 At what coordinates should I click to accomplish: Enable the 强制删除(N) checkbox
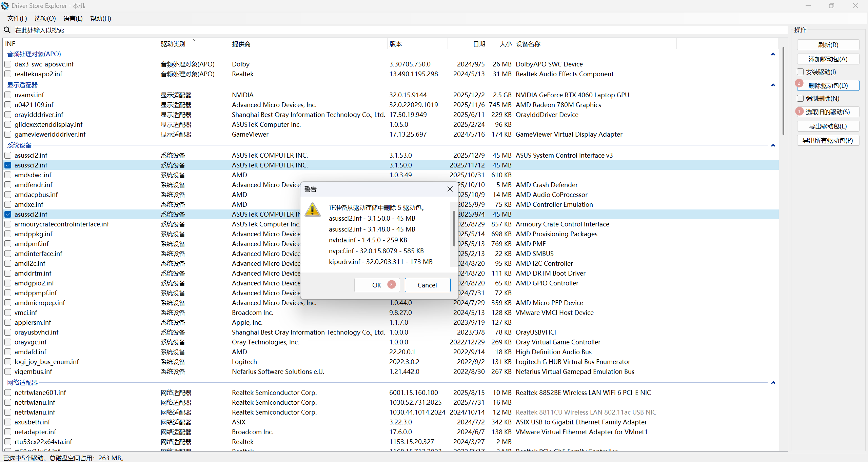click(801, 98)
